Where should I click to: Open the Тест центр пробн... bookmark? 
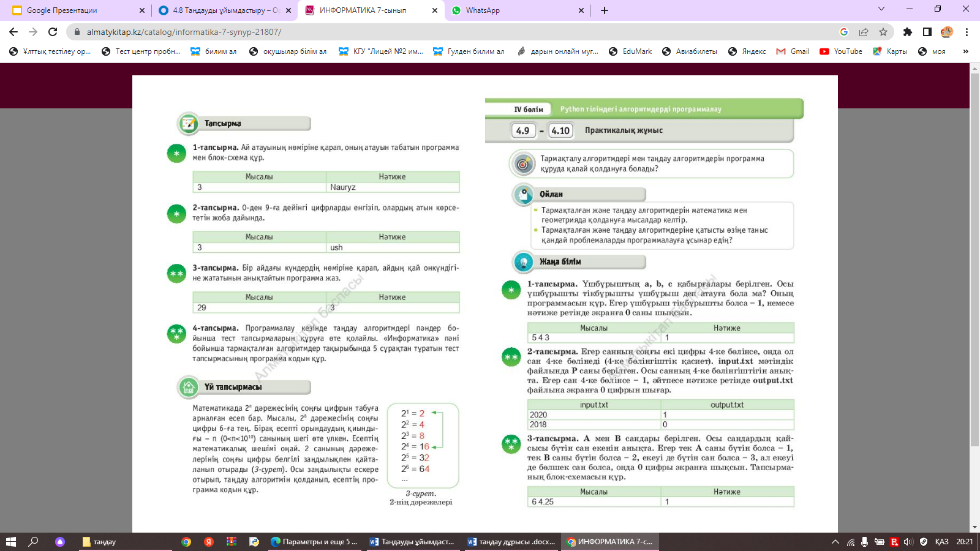(141, 51)
